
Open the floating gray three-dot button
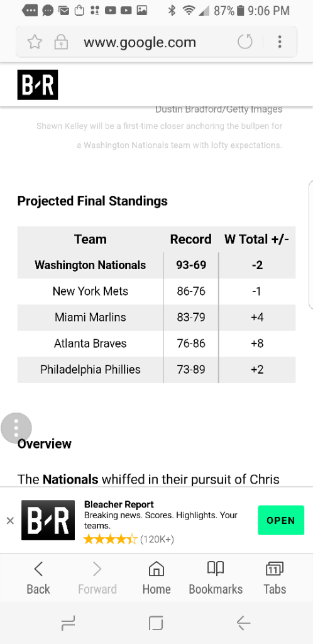16,428
